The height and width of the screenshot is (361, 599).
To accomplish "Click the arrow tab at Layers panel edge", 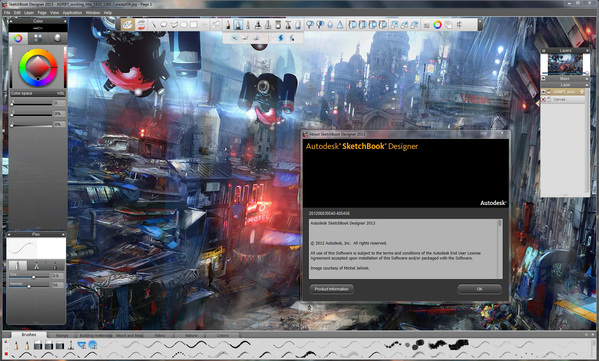I will 538,103.
